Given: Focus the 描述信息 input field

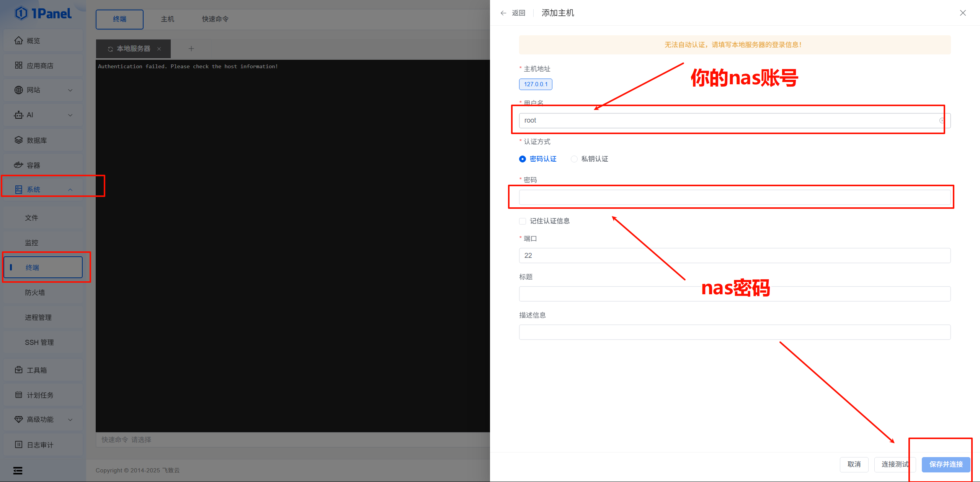Looking at the screenshot, I should [735, 332].
